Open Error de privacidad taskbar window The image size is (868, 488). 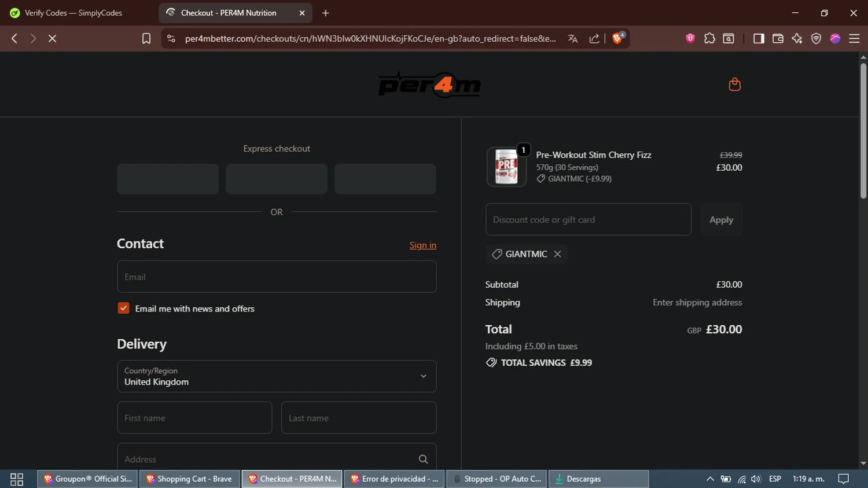pos(394,479)
